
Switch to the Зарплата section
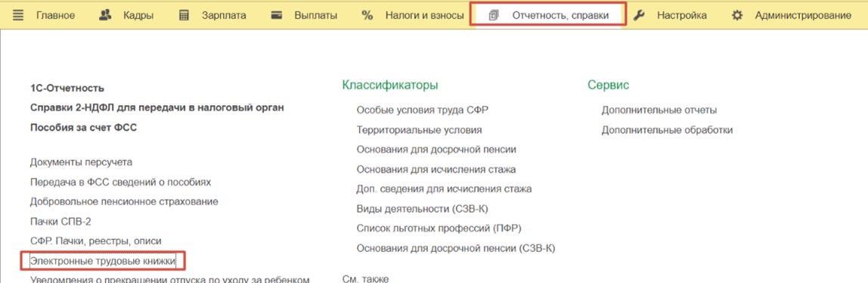point(225,15)
